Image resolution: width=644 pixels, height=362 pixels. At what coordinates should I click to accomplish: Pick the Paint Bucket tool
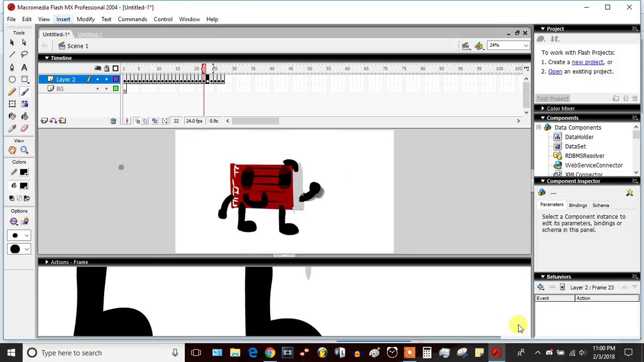tap(24, 116)
